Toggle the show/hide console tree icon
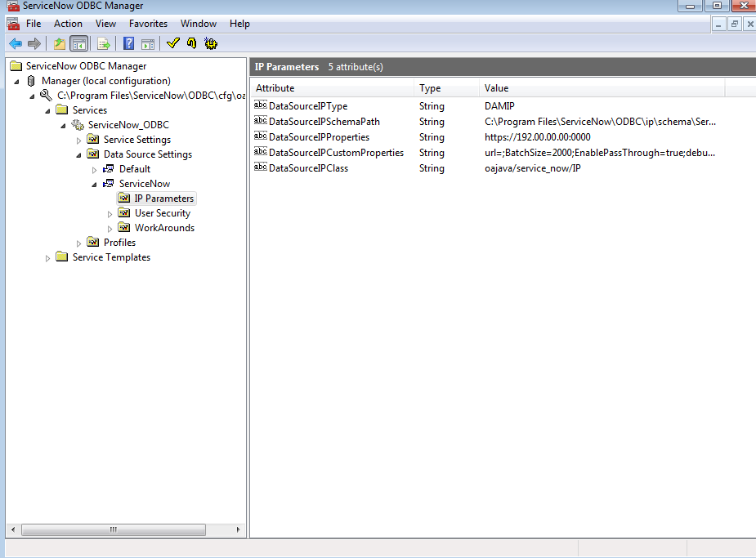Viewport: 756px width, 558px height. coord(79,44)
